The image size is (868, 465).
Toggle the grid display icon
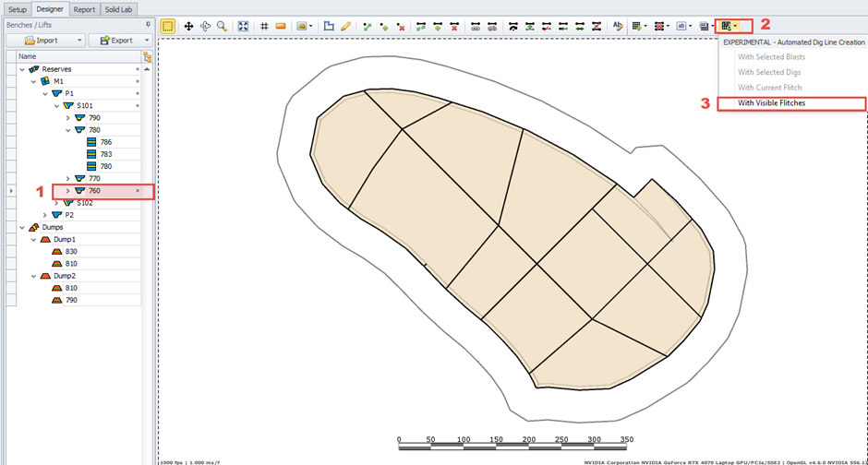pos(264,27)
